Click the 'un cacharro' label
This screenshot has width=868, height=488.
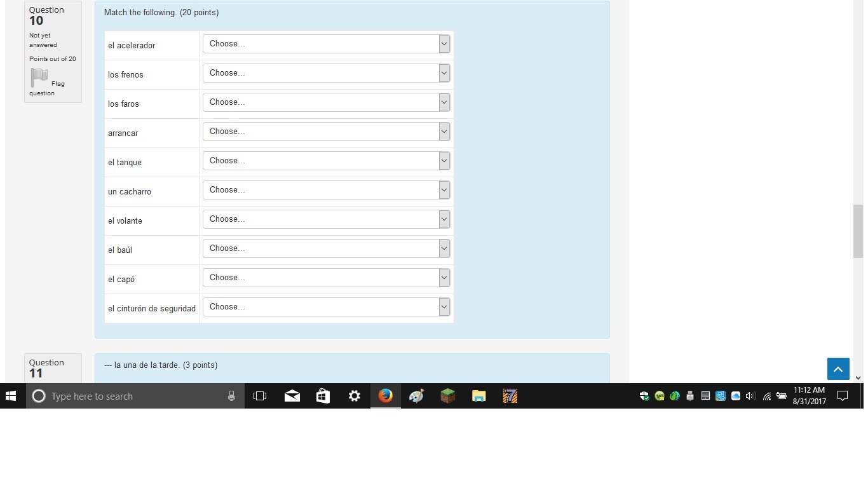tap(130, 192)
